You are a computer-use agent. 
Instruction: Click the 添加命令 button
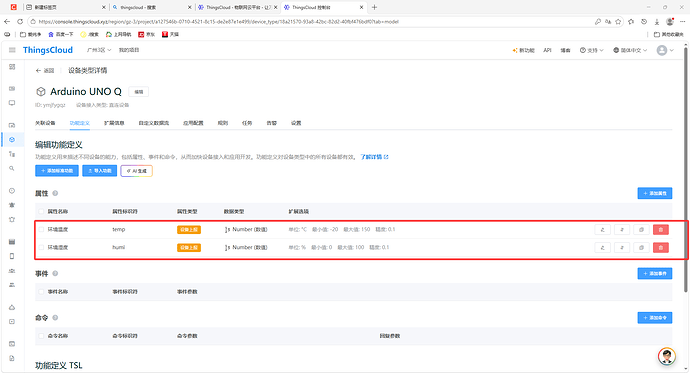655,318
